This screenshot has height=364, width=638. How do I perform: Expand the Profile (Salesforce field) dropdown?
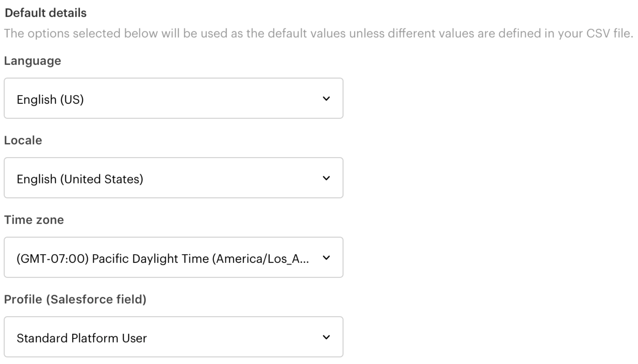[174, 337]
